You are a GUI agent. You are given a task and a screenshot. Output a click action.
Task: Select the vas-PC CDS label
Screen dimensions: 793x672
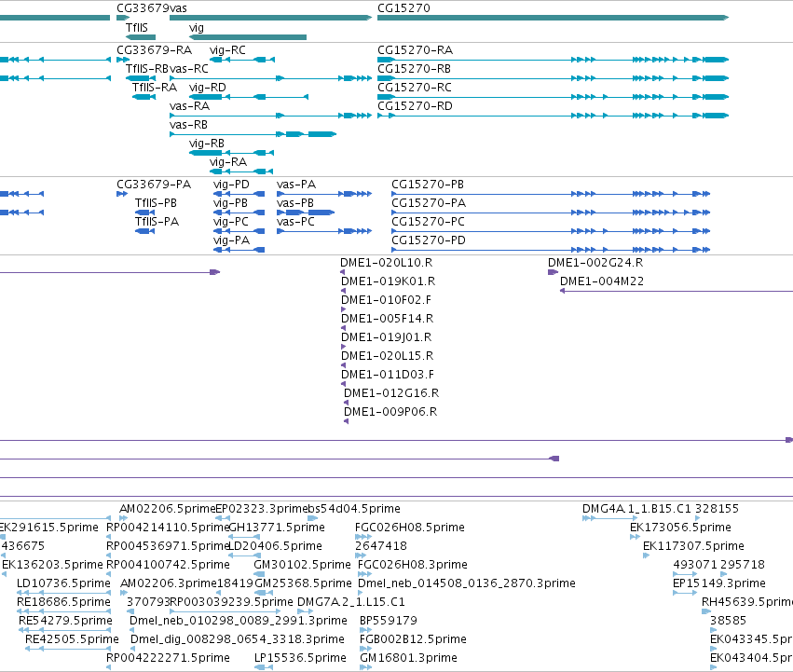(x=295, y=222)
